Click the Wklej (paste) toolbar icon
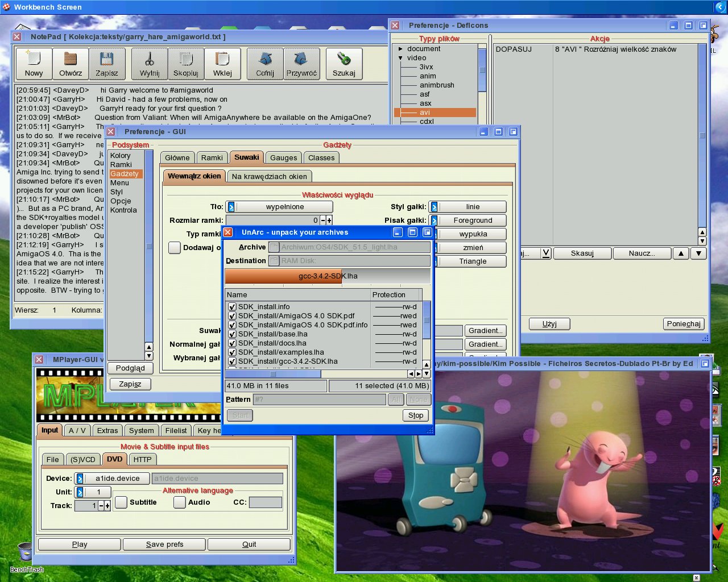The height and width of the screenshot is (582, 728). click(x=222, y=63)
